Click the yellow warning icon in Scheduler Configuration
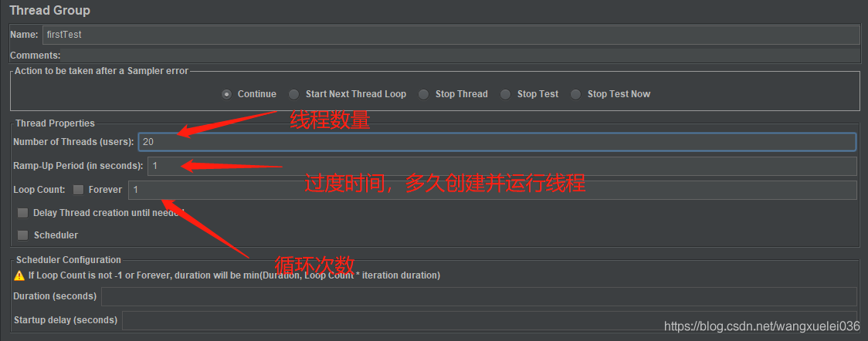868x341 pixels. (x=19, y=275)
